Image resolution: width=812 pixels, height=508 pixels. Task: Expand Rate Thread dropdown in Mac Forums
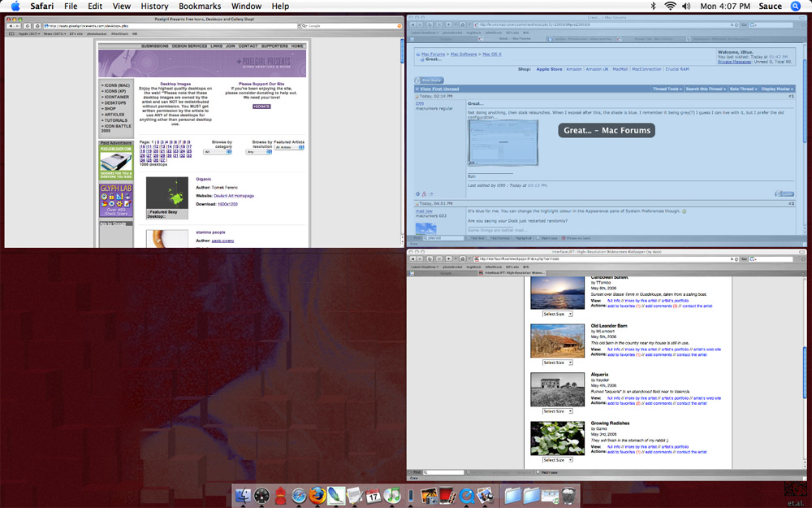744,89
